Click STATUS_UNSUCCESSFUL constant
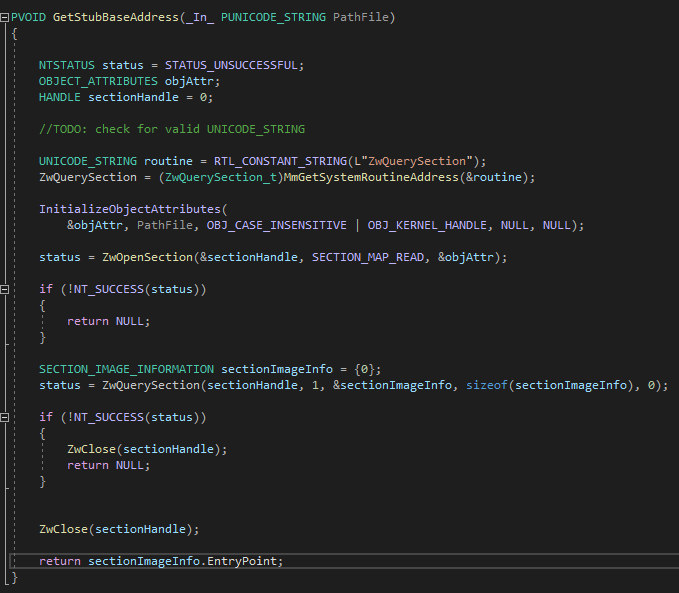The width and height of the screenshot is (679, 593). click(x=231, y=65)
